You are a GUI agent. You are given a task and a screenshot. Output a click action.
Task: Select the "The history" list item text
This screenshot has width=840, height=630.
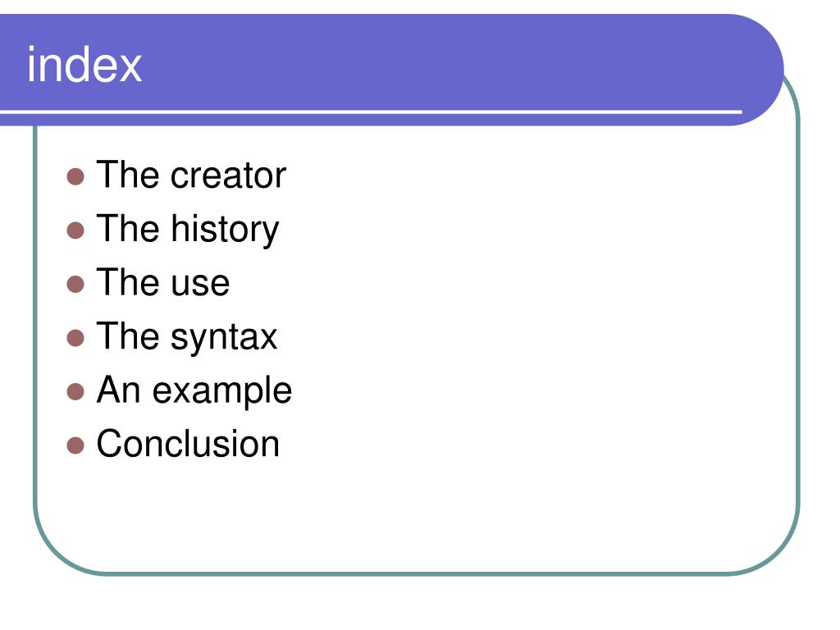click(x=188, y=230)
